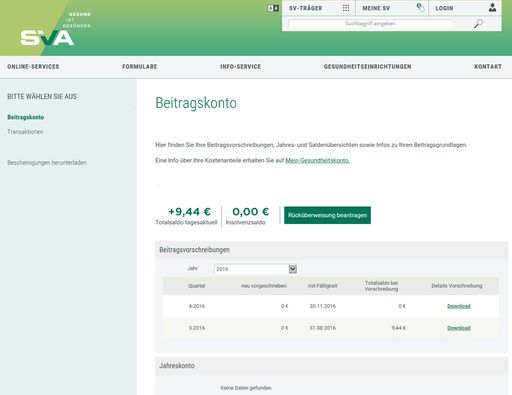Open the SV-TRÄGER header item
This screenshot has height=395, width=512.
coord(306,8)
